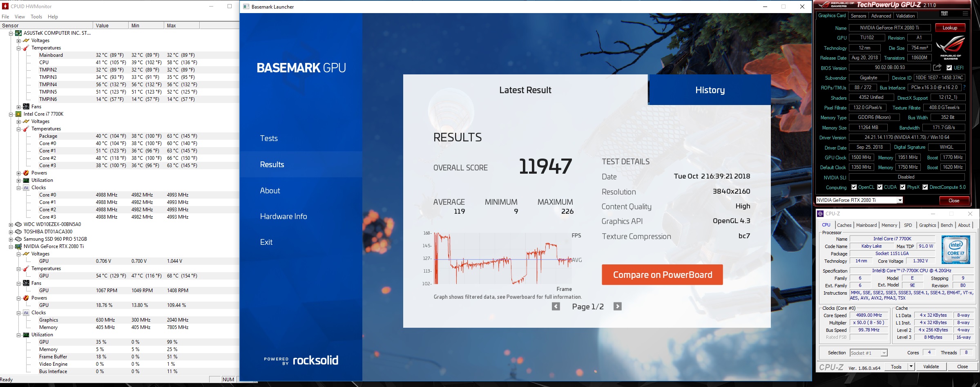Expand the Samsung SSD 960 PRO node
Screen dimensions: 980x387
(x=11, y=239)
